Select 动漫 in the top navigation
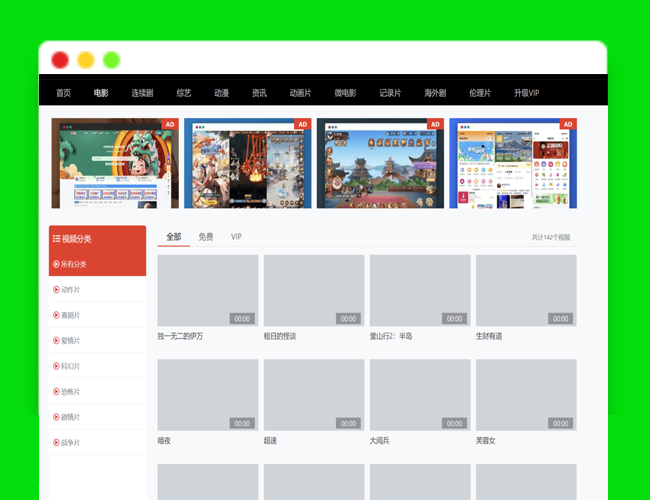Screen dimensions: 650x500 (x=221, y=93)
